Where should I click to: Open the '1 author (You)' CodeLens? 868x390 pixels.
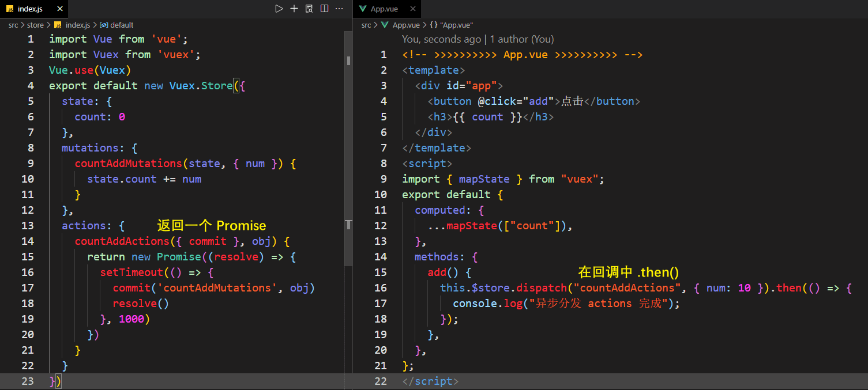pos(522,39)
